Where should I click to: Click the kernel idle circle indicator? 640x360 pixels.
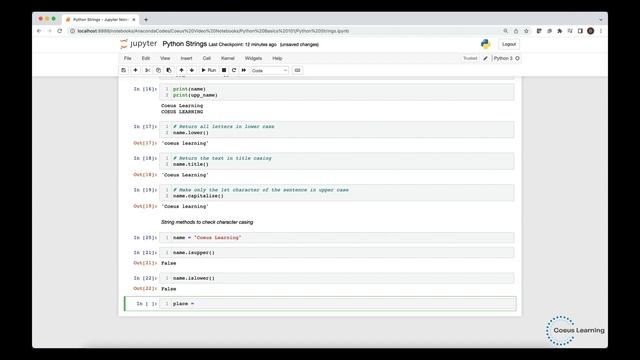(x=517, y=58)
